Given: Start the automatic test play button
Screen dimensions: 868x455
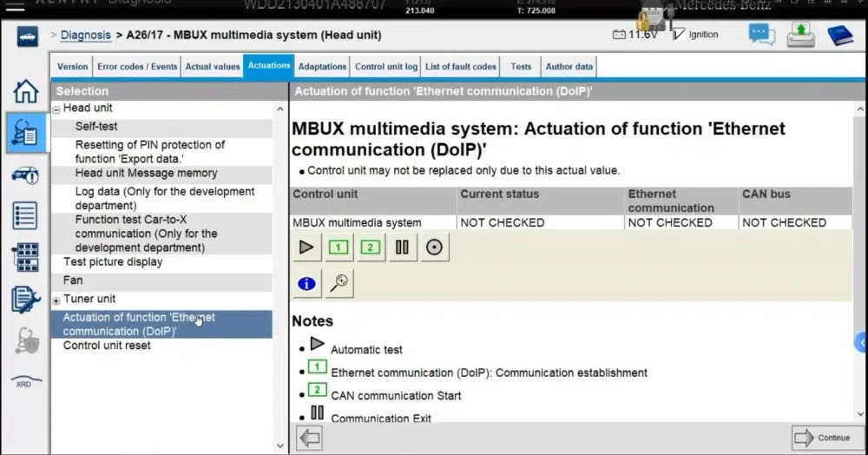Looking at the screenshot, I should click(x=306, y=247).
